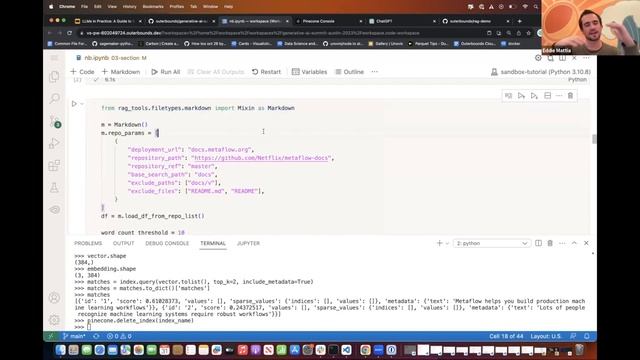Click Run by Line cell icon
Viewport: 640px width, 360px height.
tap(508, 96)
